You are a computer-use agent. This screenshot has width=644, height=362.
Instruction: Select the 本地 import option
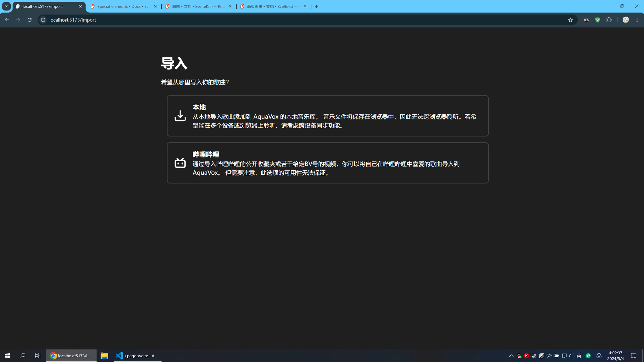point(327,116)
